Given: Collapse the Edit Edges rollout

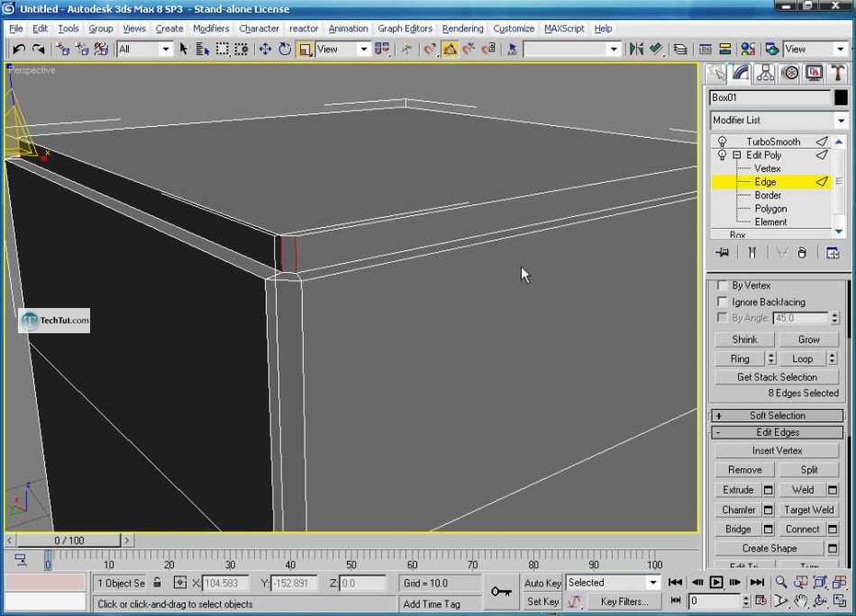Looking at the screenshot, I should (x=778, y=432).
